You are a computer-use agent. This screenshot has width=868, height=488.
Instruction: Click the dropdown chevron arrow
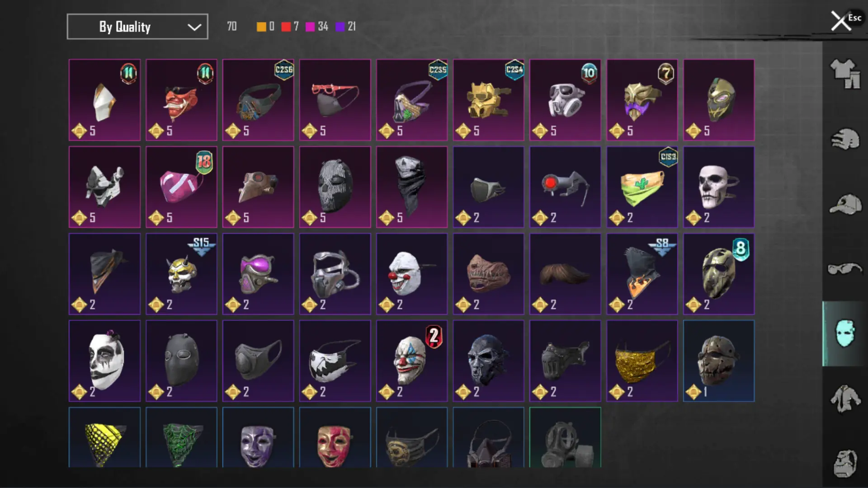[x=194, y=27]
